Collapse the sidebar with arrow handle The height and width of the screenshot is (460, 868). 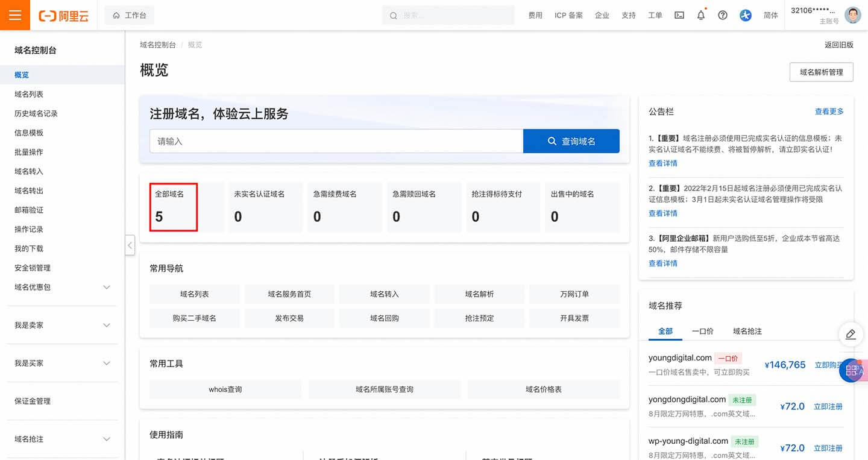tap(130, 245)
